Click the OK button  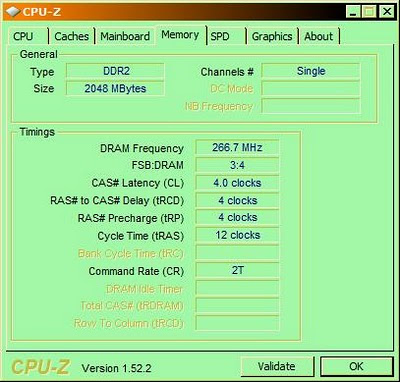tap(356, 366)
